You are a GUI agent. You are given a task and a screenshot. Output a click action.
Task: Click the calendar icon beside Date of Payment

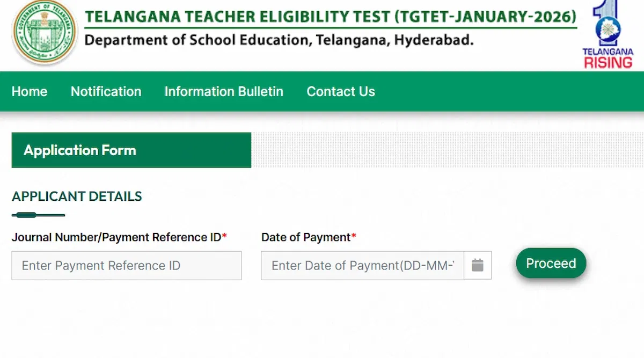[478, 265]
